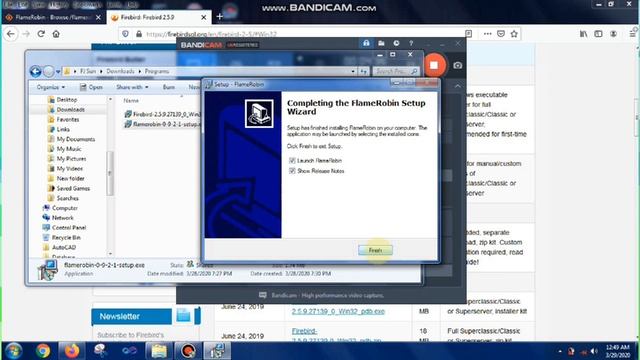The image size is (640, 360).
Task: Uncheck Show Release Notes checkbox
Action: 292,171
